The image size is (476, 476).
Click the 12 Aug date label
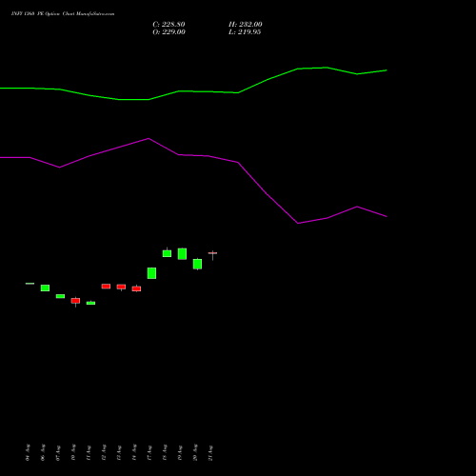(104, 452)
